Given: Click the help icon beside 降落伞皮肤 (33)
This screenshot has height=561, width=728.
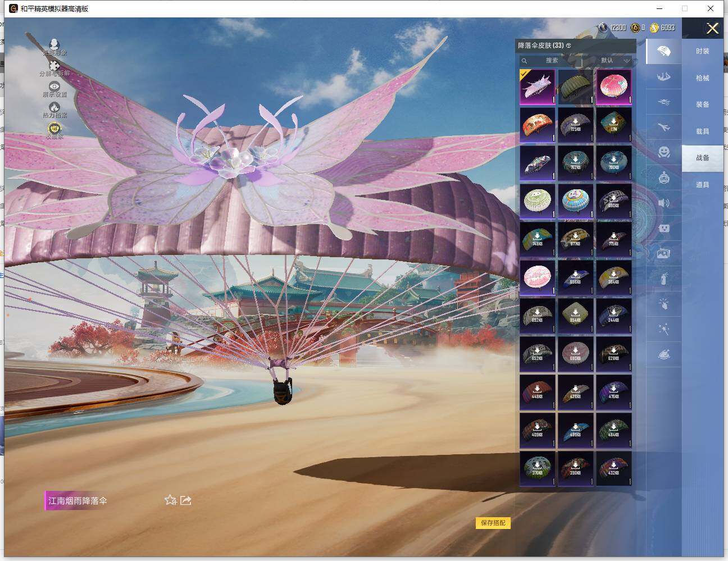Looking at the screenshot, I should point(568,45).
